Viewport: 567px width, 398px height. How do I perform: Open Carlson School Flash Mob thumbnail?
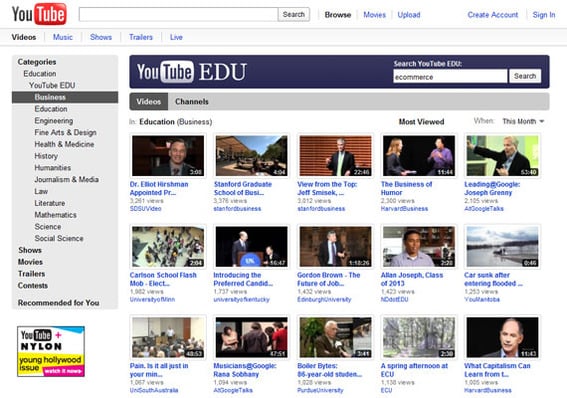tap(168, 247)
